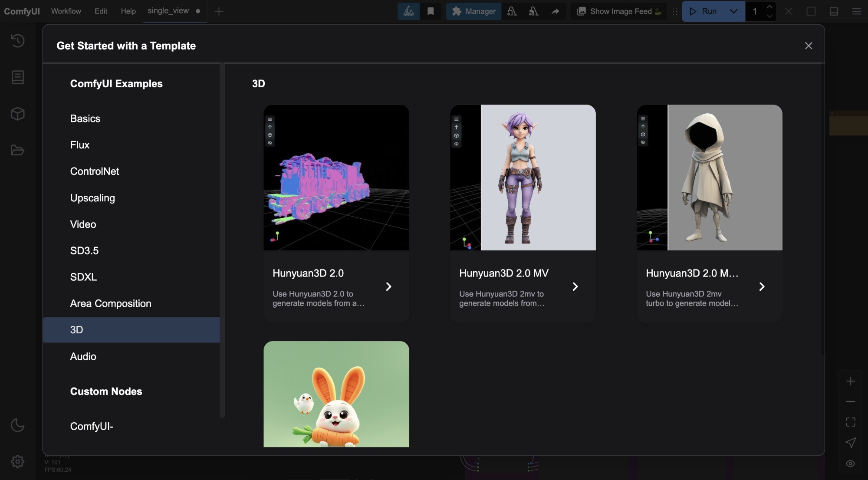868x480 pixels.
Task: Select the Basics template category
Action: click(x=131, y=118)
